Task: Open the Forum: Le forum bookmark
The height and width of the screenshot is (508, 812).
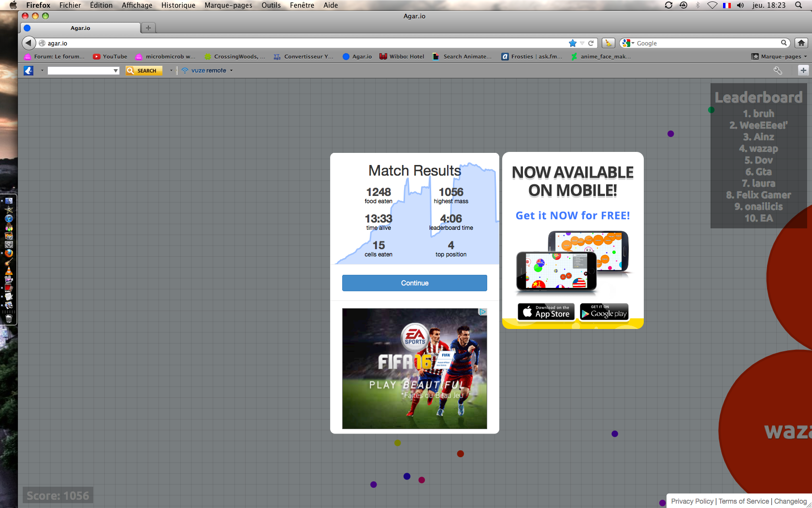Action: click(x=55, y=57)
